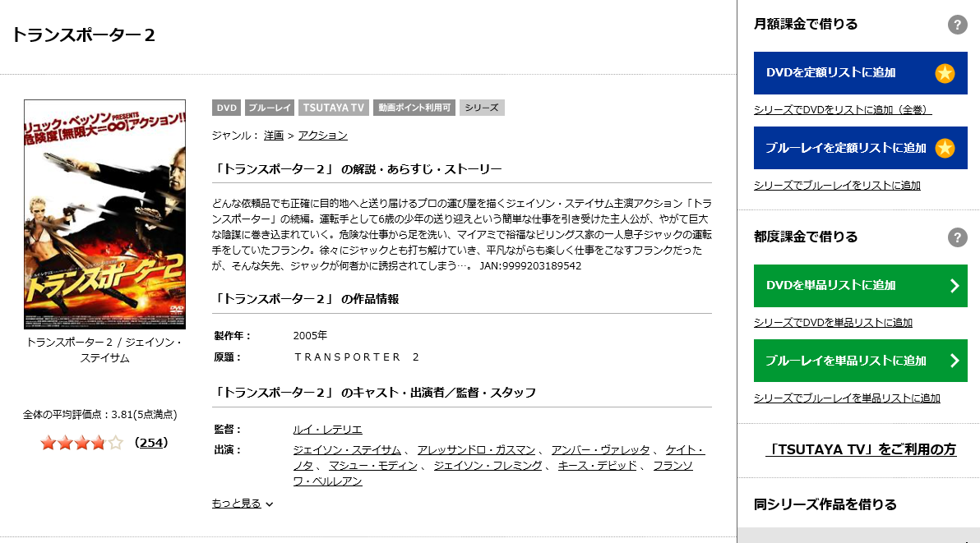Add DVD to the 定額 list
This screenshot has height=543, width=980.
point(860,73)
